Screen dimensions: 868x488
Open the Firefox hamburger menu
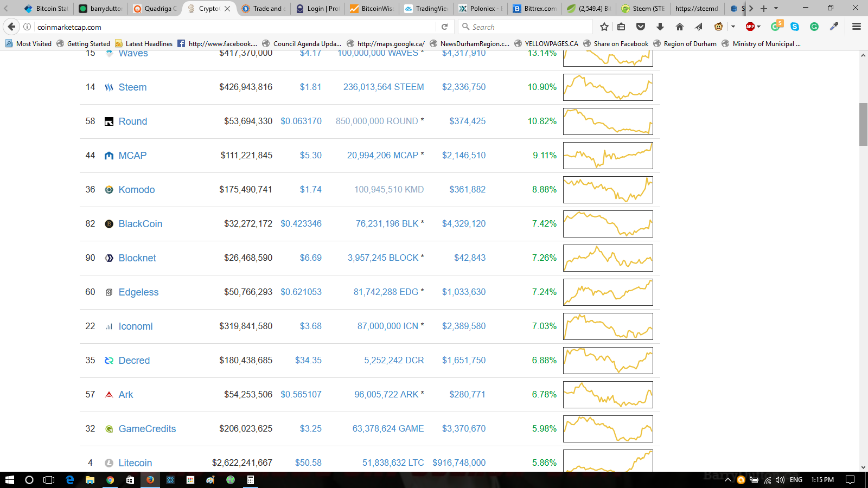coord(857,27)
